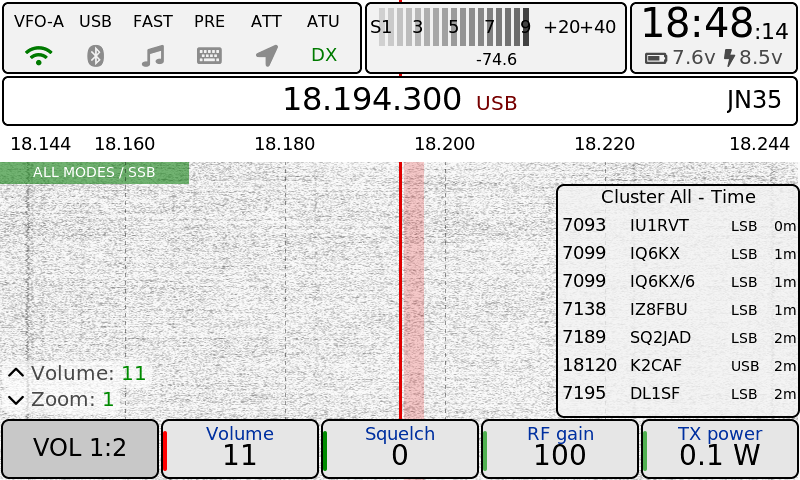Click the red tuning marker on waterfall

pyautogui.click(x=401, y=291)
